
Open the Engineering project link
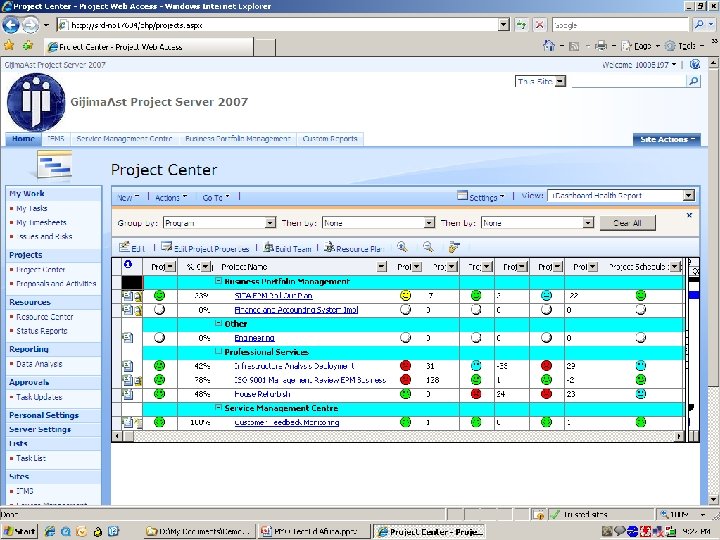point(254,338)
